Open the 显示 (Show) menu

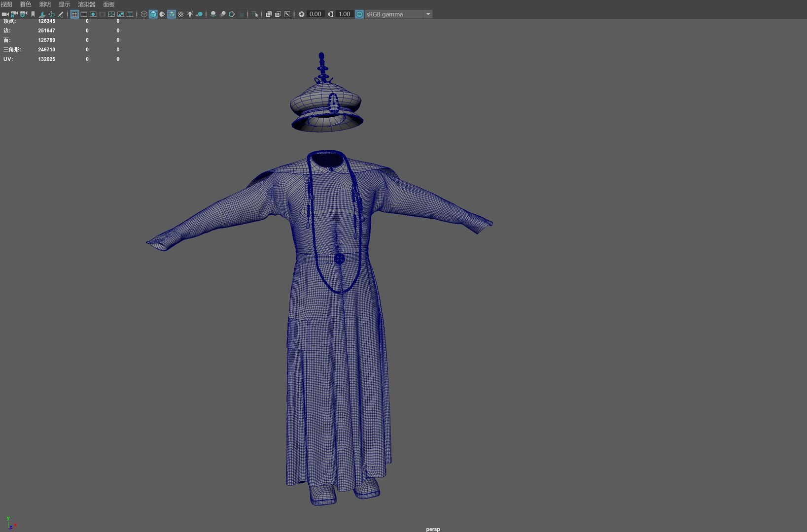coord(65,4)
